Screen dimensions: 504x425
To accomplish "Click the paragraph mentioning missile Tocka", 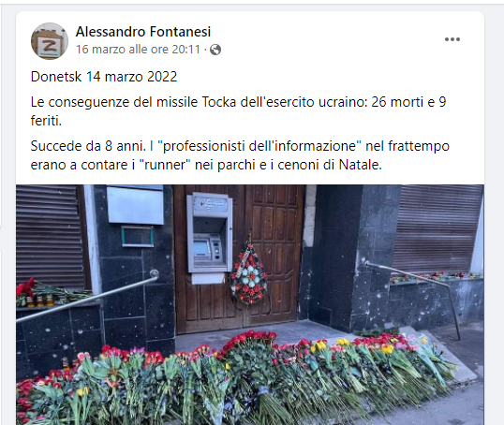I will [239, 111].
